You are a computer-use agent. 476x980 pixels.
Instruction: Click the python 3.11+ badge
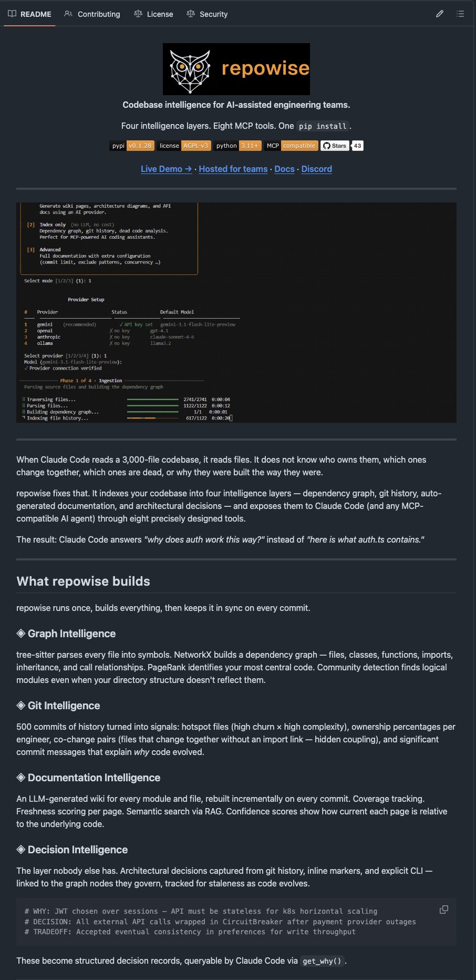point(237,146)
